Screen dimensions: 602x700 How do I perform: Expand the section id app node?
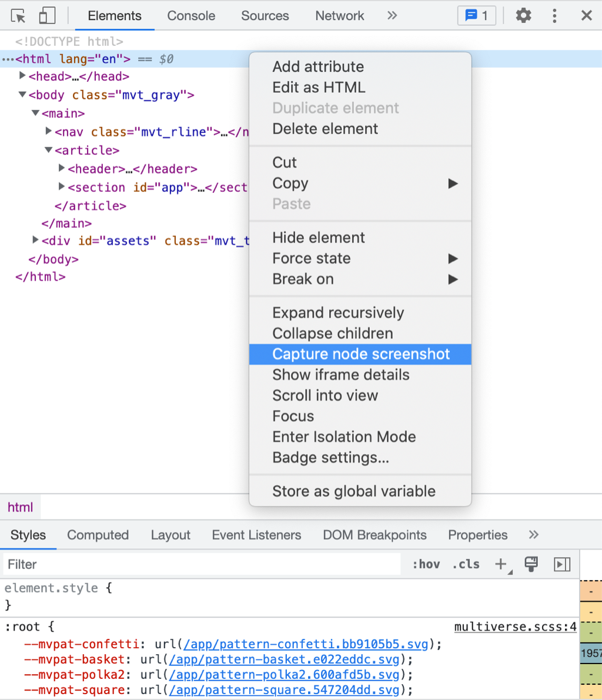(62, 186)
